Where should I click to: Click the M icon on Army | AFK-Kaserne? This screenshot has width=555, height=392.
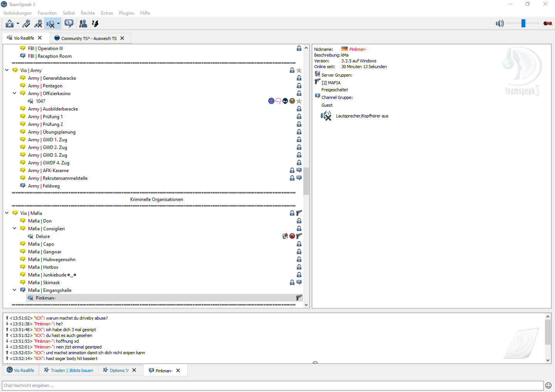click(x=299, y=170)
